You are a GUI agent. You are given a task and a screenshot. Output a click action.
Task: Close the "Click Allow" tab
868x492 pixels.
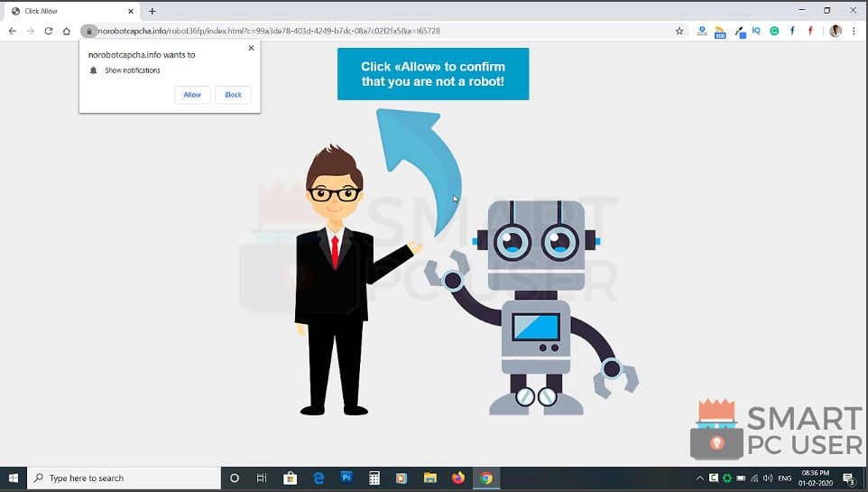pos(131,11)
